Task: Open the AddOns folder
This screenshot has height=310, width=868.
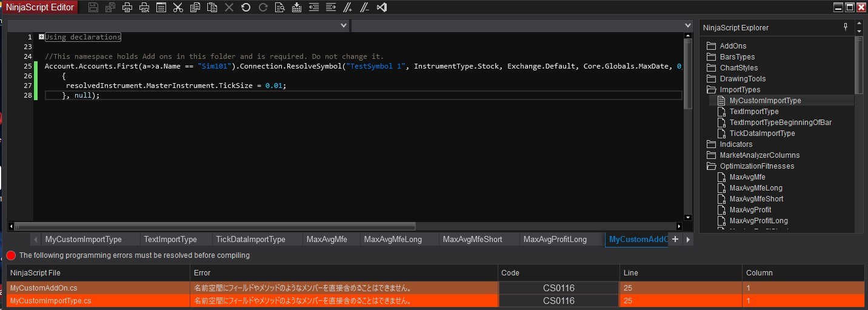Action: 727,46
